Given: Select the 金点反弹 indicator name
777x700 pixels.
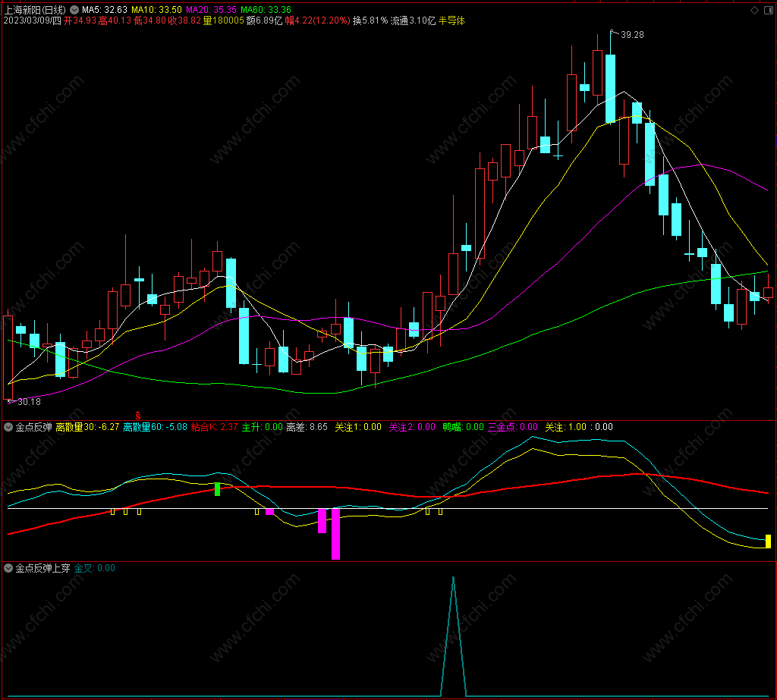Looking at the screenshot, I should pos(33,427).
